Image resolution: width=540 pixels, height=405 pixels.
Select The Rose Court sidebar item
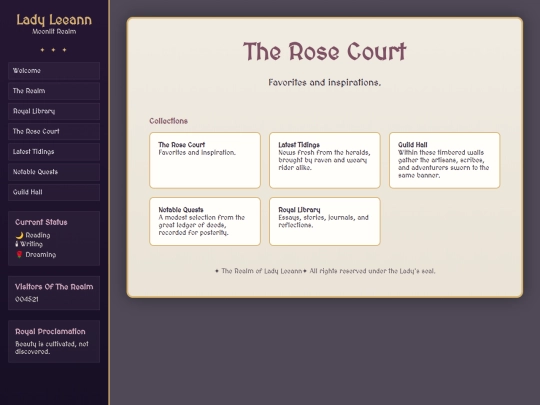coord(54,132)
